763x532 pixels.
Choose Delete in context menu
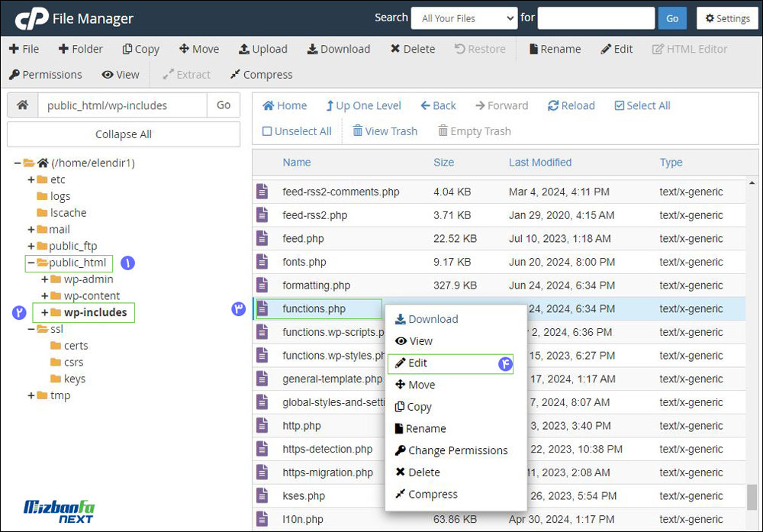417,472
